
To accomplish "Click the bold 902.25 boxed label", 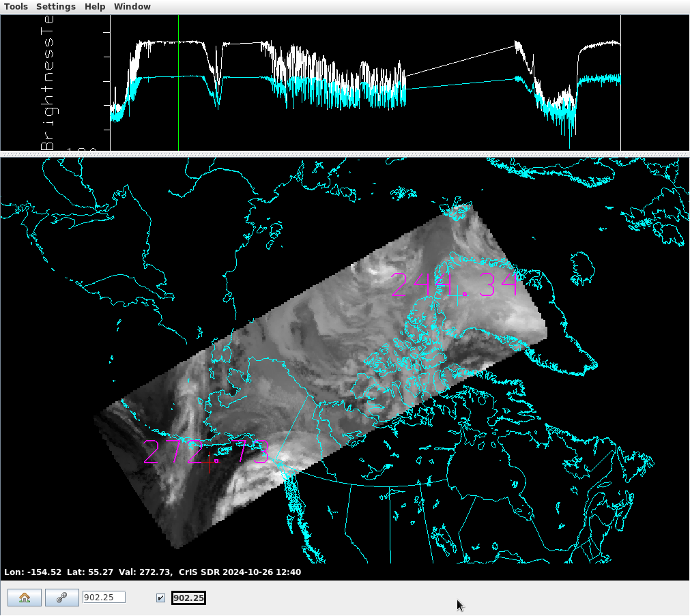I will point(189,598).
